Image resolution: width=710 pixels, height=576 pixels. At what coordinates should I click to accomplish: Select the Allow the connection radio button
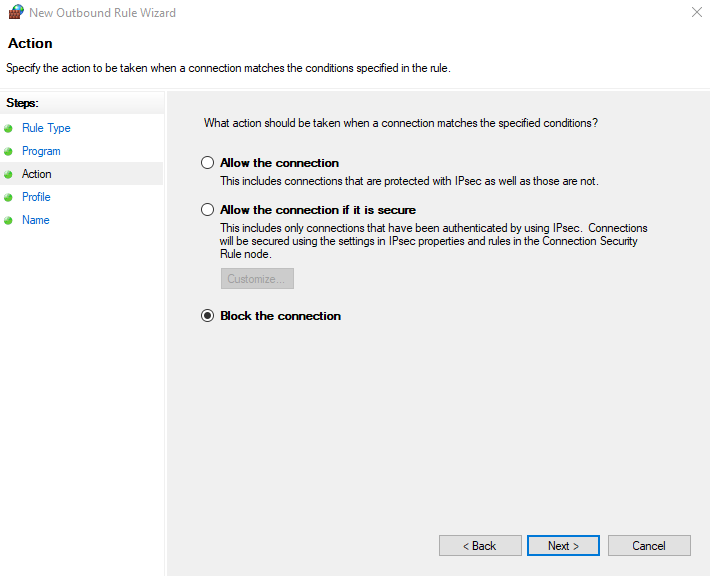(x=208, y=163)
